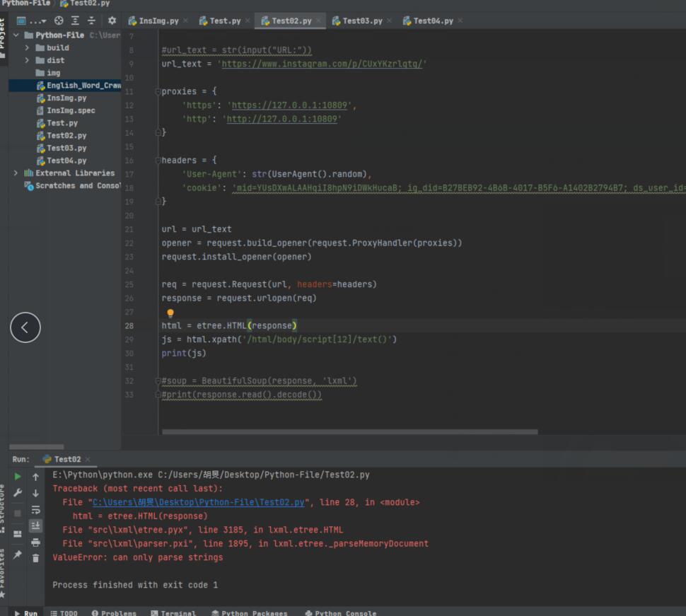Screen dimensions: 686x616
Task: Expand the build folder
Action: coord(28,48)
